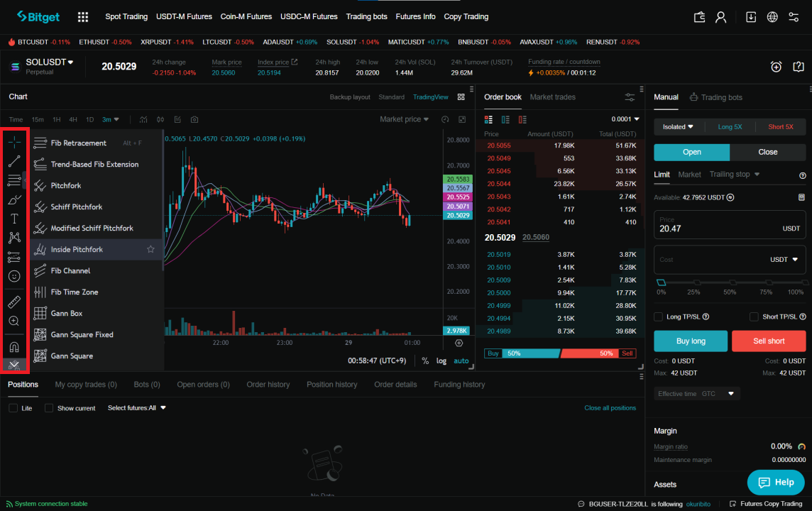Screen dimensions: 812x511
Task: Click the Price input field
Action: (730, 225)
